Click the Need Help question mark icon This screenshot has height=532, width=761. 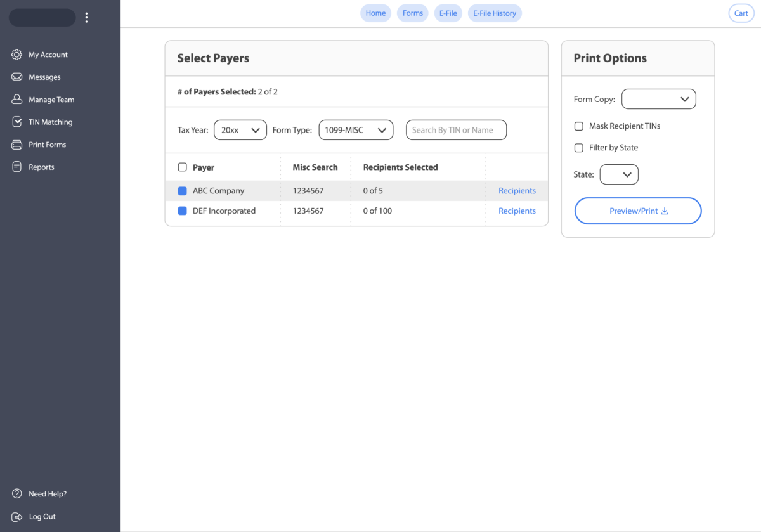[x=17, y=494]
